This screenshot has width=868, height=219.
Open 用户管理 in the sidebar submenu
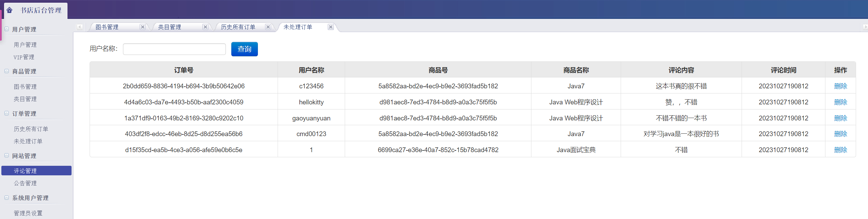click(25, 45)
